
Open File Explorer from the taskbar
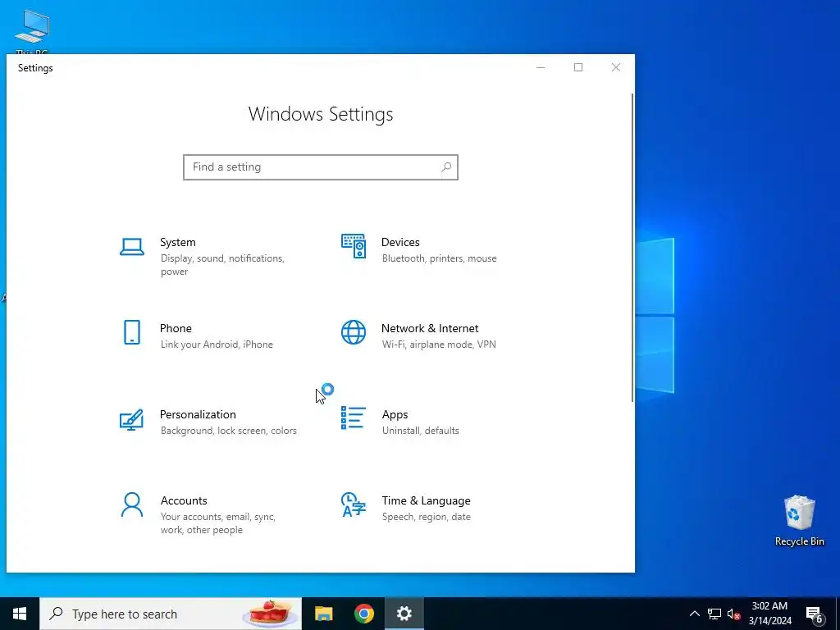[x=323, y=614]
